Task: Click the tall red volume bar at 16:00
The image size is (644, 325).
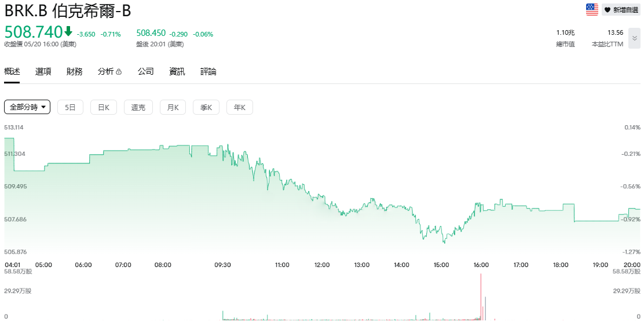Action: pos(481,297)
